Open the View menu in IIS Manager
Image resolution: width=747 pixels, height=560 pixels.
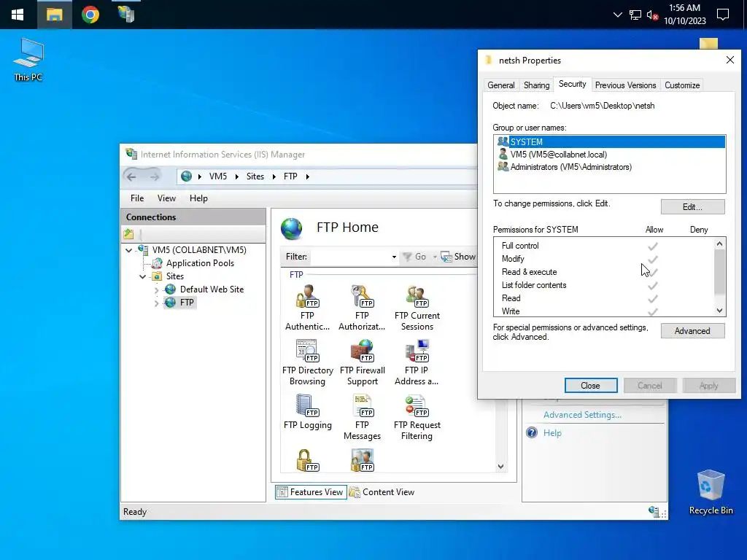(x=167, y=198)
